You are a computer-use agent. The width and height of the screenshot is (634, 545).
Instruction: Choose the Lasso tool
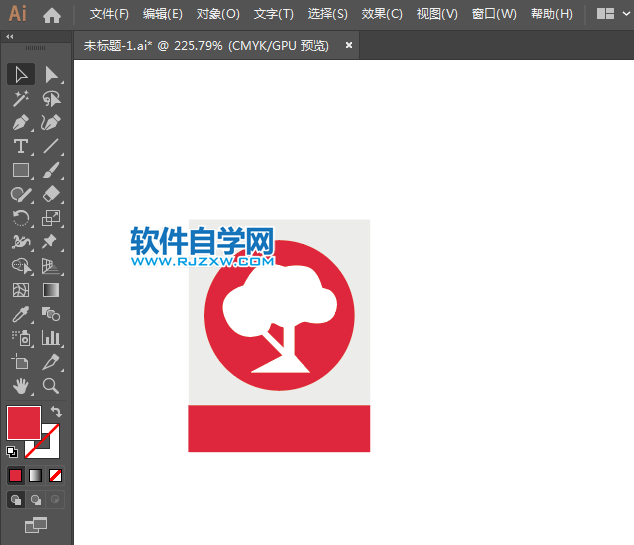point(51,98)
